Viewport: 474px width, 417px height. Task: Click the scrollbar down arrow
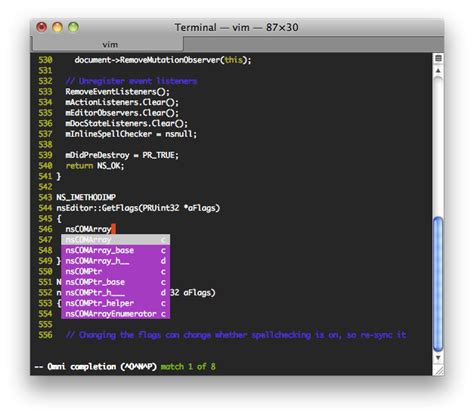[438, 358]
